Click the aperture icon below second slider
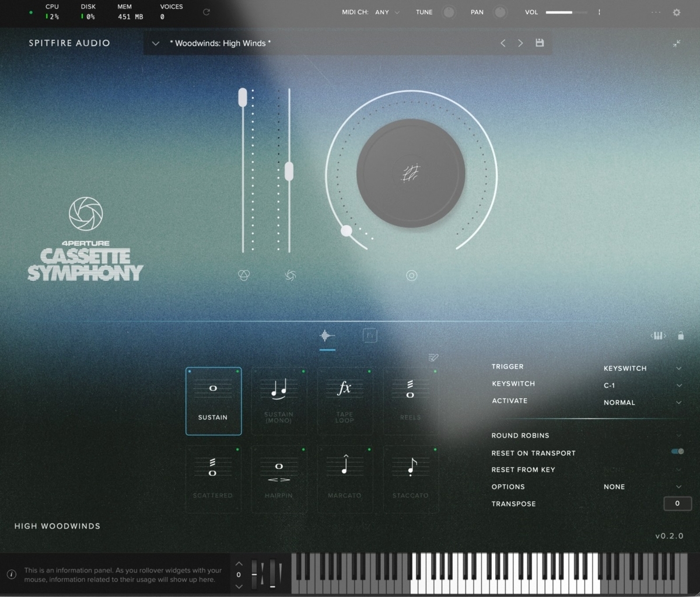Viewport: 700px width, 597px height. pos(290,275)
